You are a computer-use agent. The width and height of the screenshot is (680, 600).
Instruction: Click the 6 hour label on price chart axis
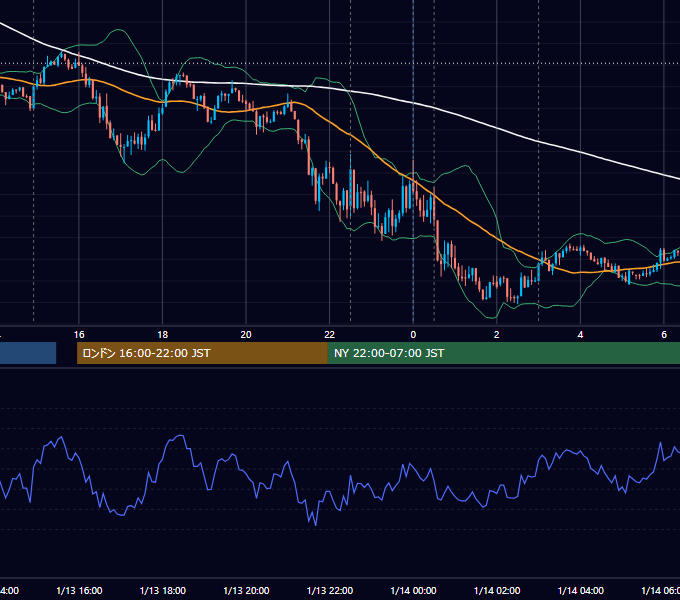point(664,335)
